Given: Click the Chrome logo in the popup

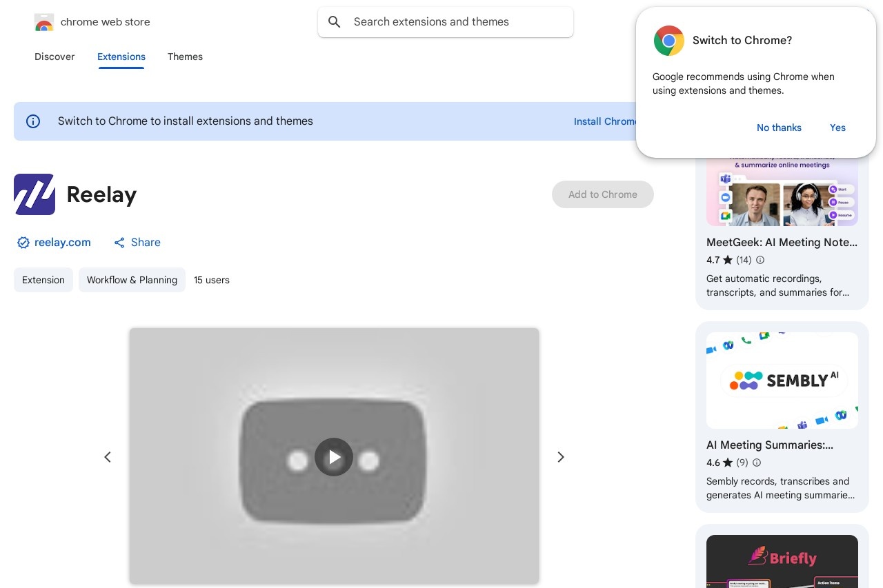Looking at the screenshot, I should (669, 41).
